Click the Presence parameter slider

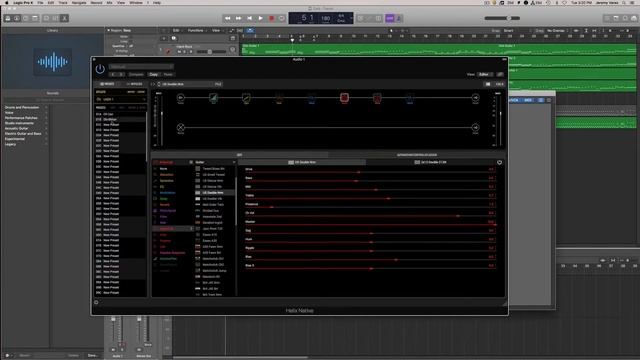click(370, 207)
